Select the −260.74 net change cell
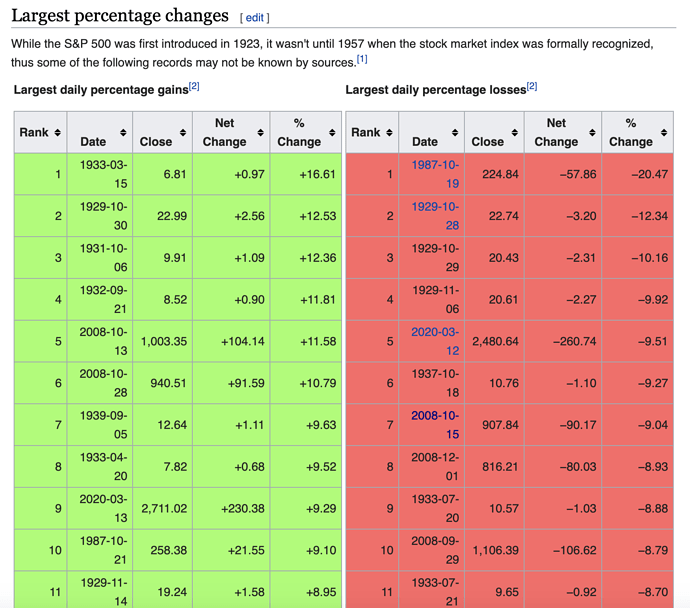690x608 pixels. point(563,341)
